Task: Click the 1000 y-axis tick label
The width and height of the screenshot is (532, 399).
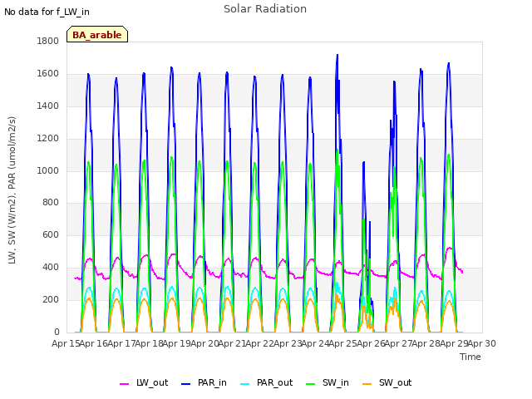Action: click(x=48, y=170)
